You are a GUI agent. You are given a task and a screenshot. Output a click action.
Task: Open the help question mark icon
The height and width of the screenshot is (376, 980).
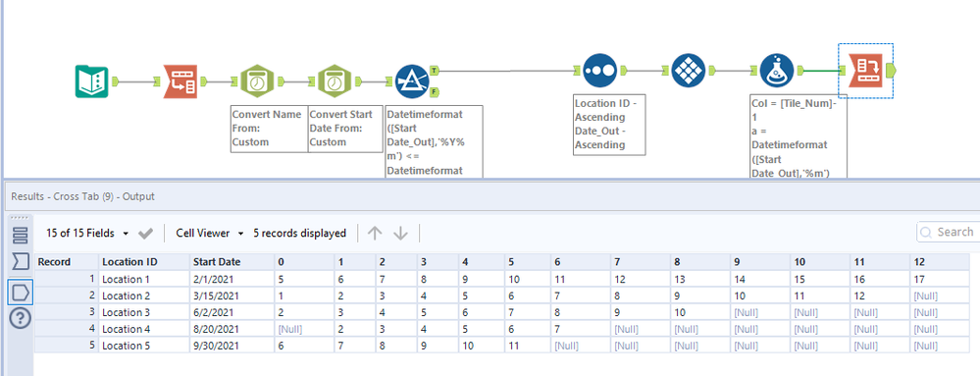click(x=21, y=319)
